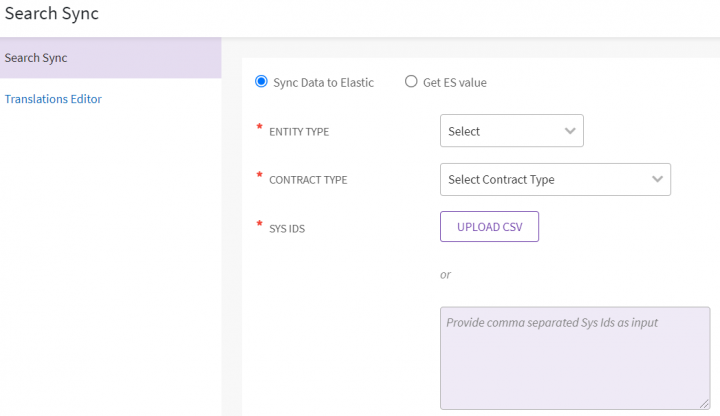Click the CONTRACT TYPE field label
The height and width of the screenshot is (416, 720).
click(308, 180)
